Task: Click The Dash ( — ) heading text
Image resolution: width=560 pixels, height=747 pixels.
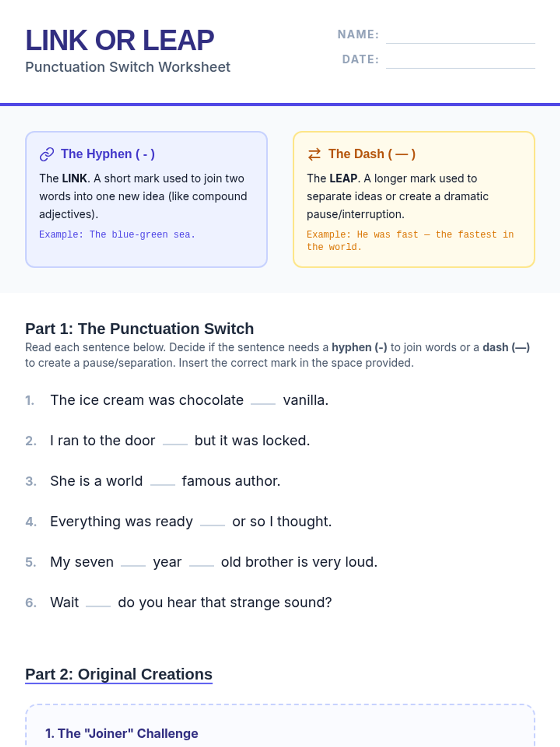Action: 371,154
